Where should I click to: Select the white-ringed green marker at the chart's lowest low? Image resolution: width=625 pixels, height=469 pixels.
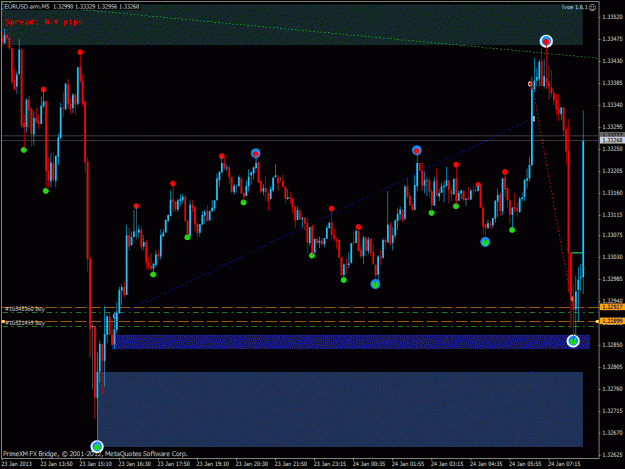pyautogui.click(x=97, y=447)
